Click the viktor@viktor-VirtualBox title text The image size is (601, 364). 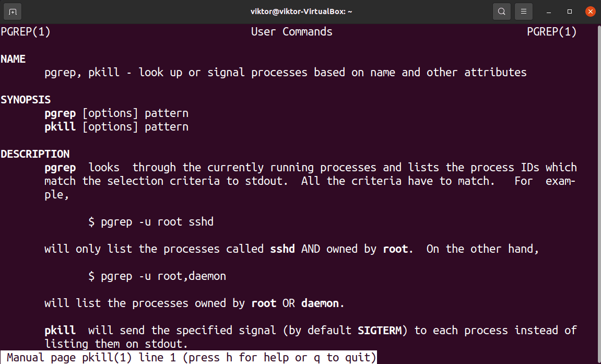[300, 11]
